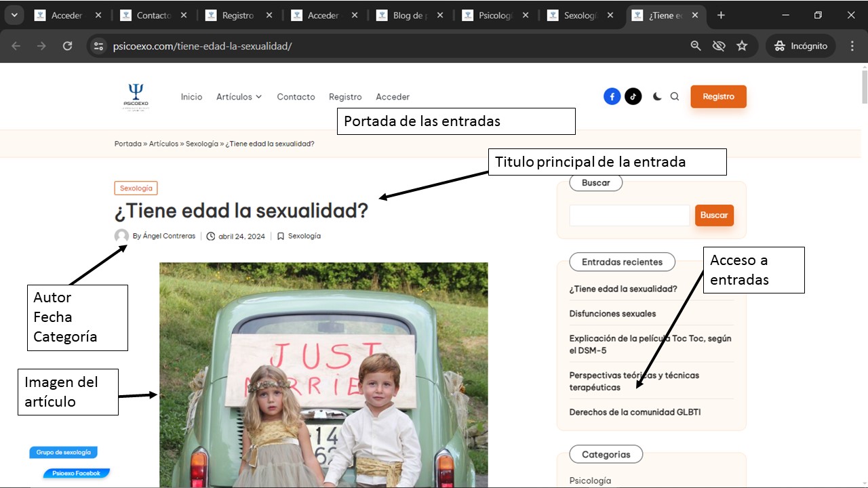Click the tab search dropdown arrow
Image resolution: width=868 pixels, height=488 pixels.
click(x=14, y=15)
